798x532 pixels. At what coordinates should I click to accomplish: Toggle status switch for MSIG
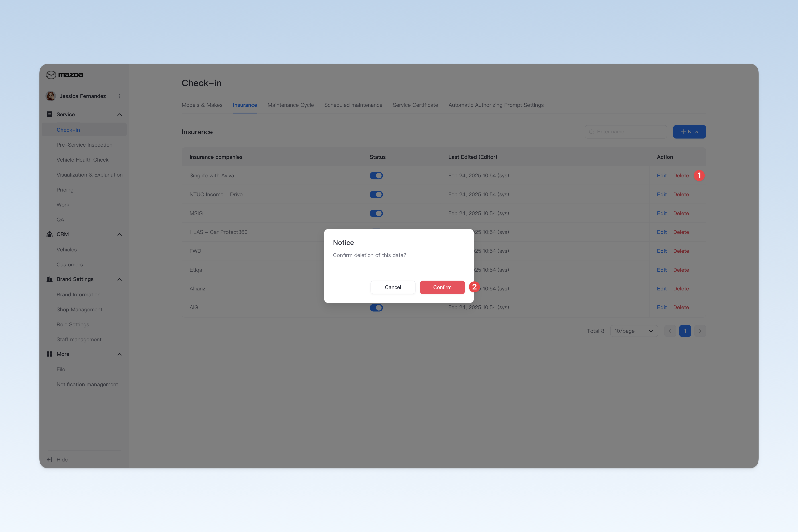pos(376,213)
